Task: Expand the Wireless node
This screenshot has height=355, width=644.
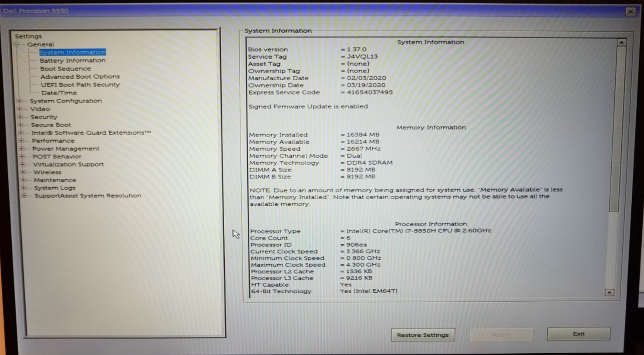Action: pyautogui.click(x=23, y=172)
